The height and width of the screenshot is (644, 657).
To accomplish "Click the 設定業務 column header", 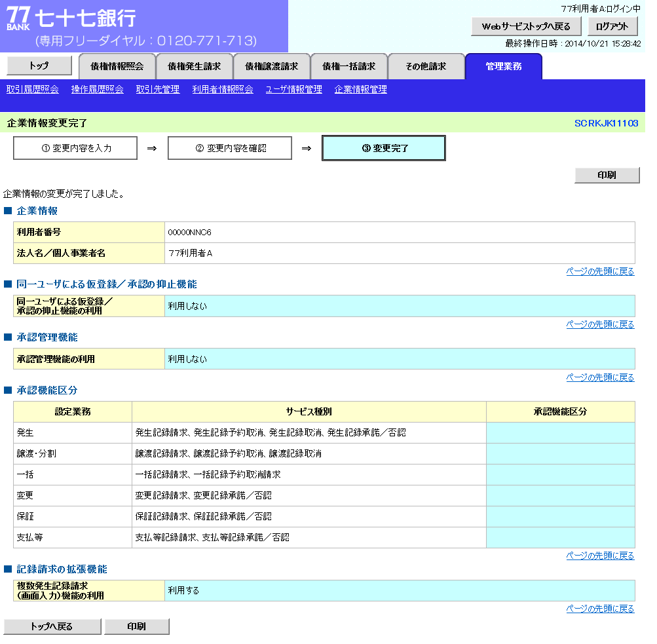I will click(x=73, y=412).
